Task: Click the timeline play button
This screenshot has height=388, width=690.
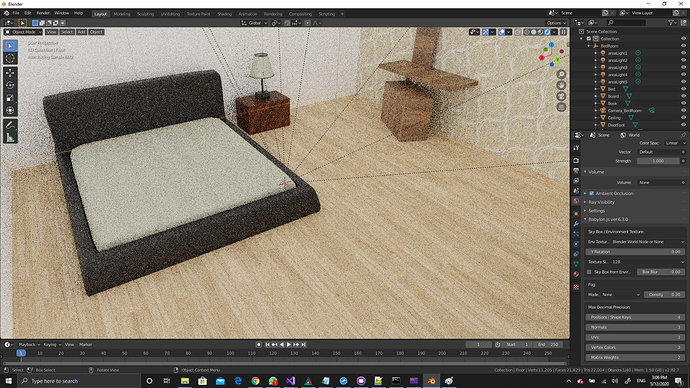Action: pos(289,344)
